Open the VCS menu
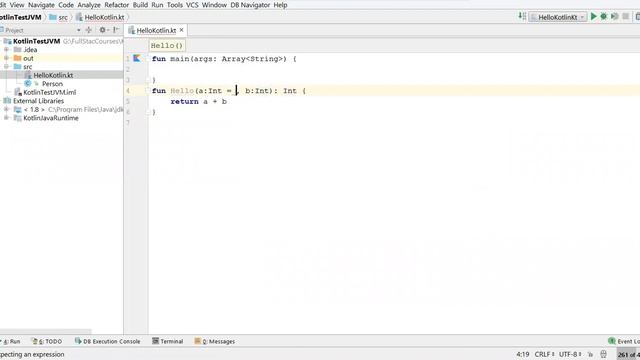The width and height of the screenshot is (640, 360). (192, 5)
